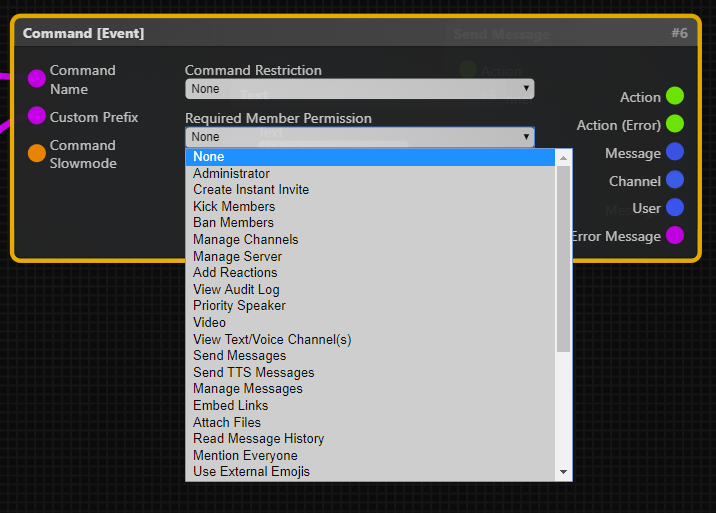Collapse the Required Member Permission dropdown
This screenshot has width=716, height=513.
click(x=359, y=137)
